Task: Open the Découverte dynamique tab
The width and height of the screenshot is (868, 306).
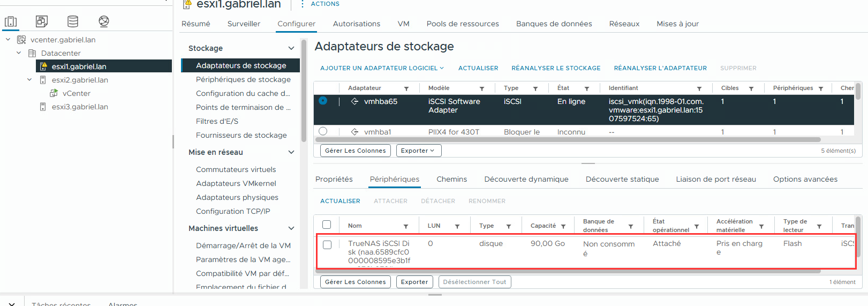Action: pyautogui.click(x=526, y=179)
